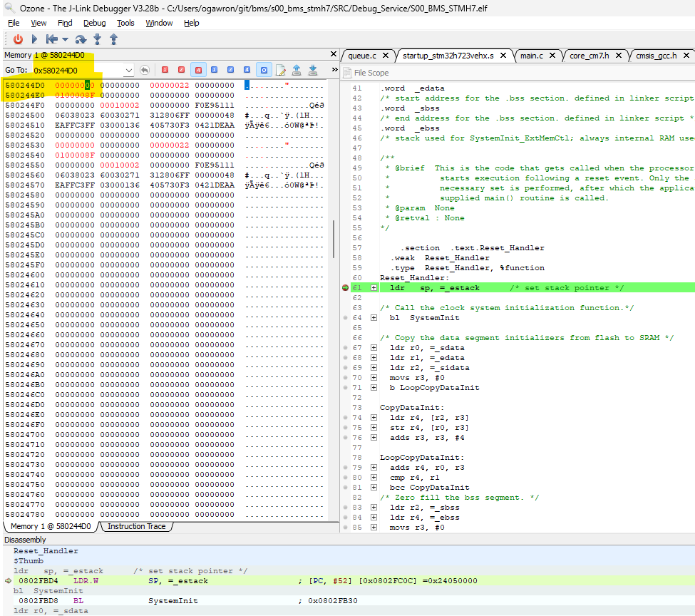
Task: Click the upload memory icon in Memory toolbar
Action: [x=297, y=70]
